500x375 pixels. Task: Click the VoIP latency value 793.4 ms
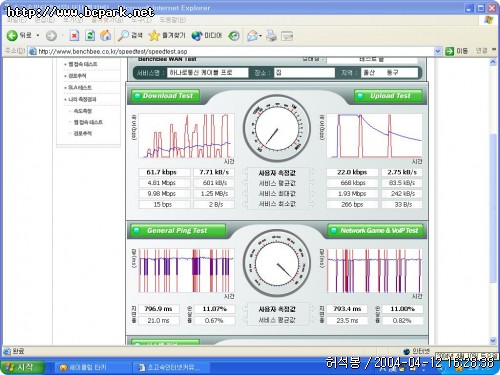347,309
